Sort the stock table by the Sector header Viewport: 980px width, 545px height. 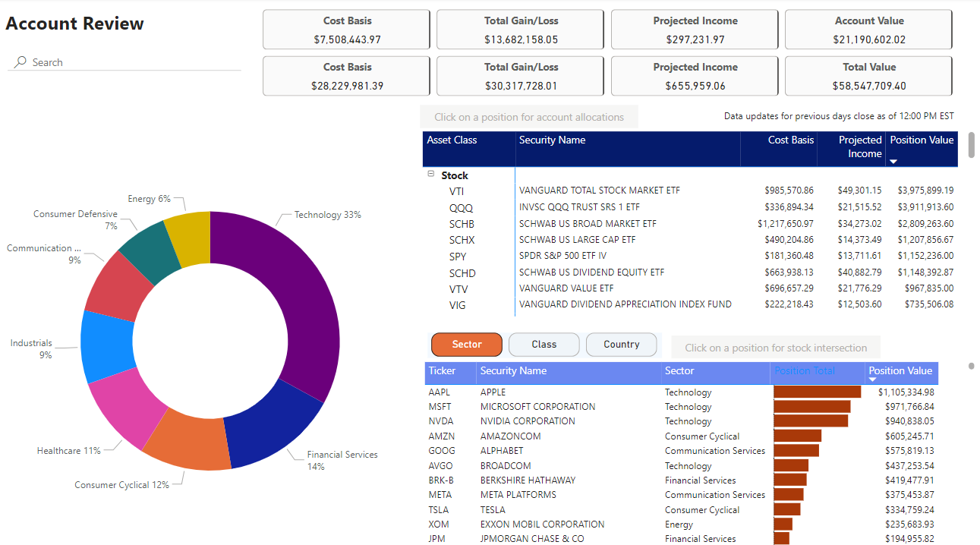click(x=679, y=371)
